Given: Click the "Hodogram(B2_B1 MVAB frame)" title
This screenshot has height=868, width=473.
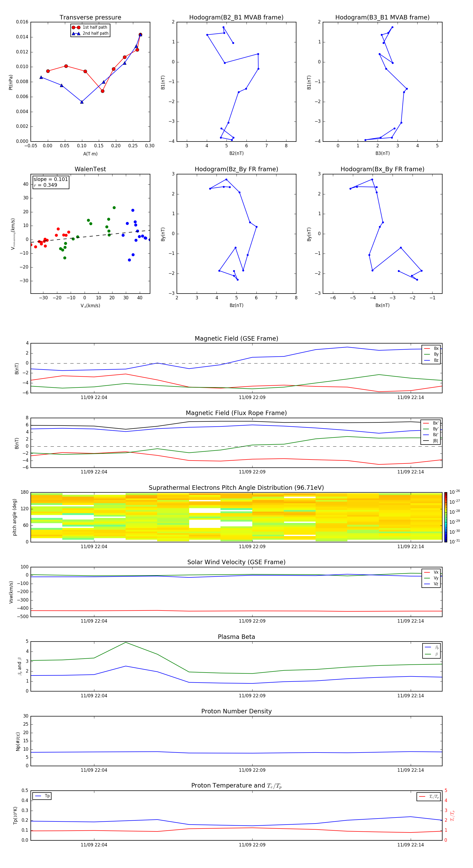Looking at the screenshot, I should coord(236,17).
